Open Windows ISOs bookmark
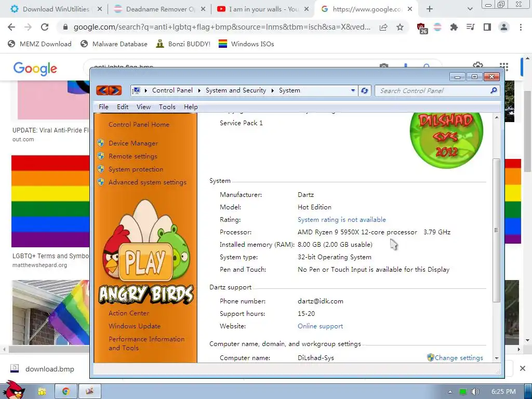The image size is (532, 399). coord(246,44)
